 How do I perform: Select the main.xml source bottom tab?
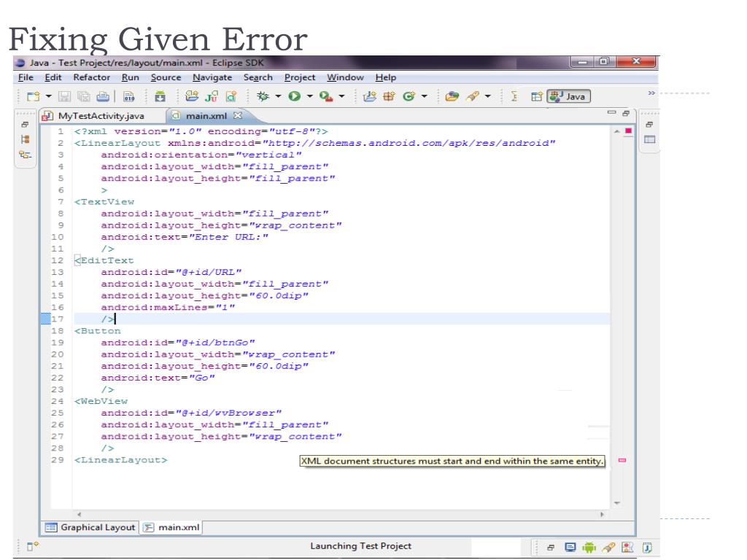point(172,527)
